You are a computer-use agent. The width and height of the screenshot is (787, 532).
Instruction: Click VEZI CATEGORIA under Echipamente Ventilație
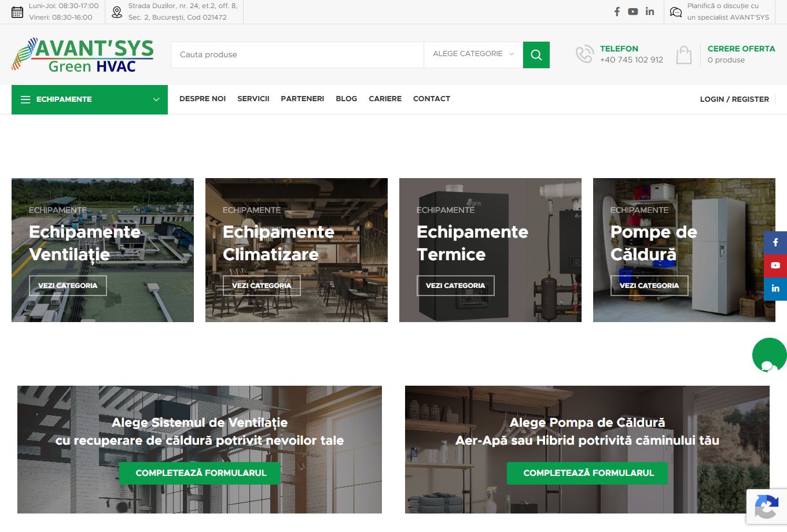click(68, 286)
